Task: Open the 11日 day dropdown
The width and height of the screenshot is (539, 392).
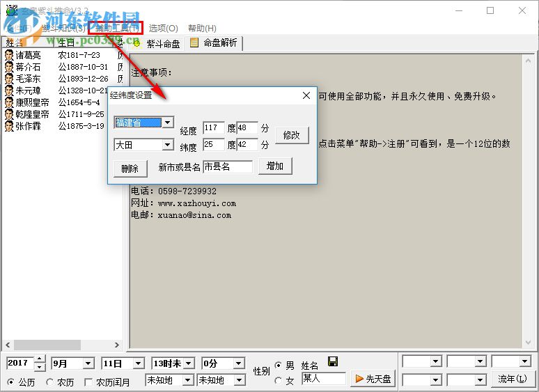Action: (138, 363)
